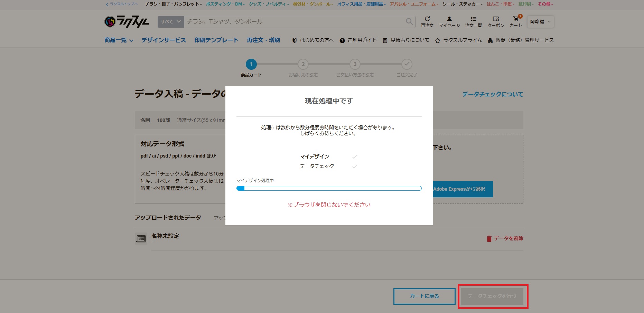Expand チラシ・冊子・パンフレット category menu

(x=174, y=4)
